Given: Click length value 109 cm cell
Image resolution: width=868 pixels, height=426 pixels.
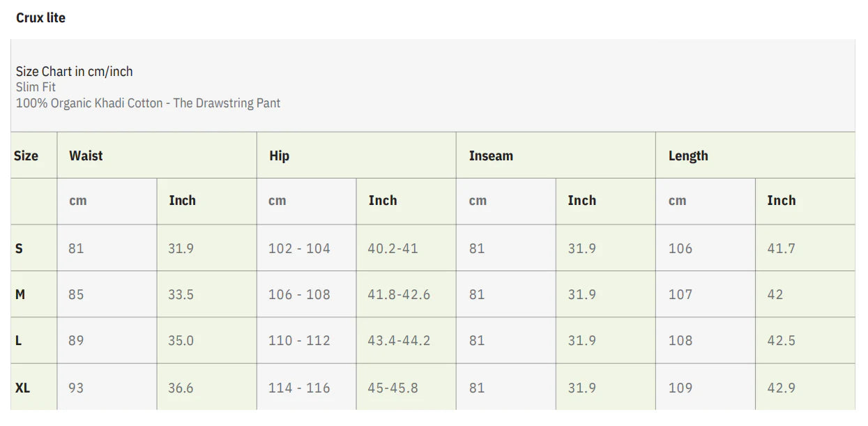Looking at the screenshot, I should (x=680, y=387).
